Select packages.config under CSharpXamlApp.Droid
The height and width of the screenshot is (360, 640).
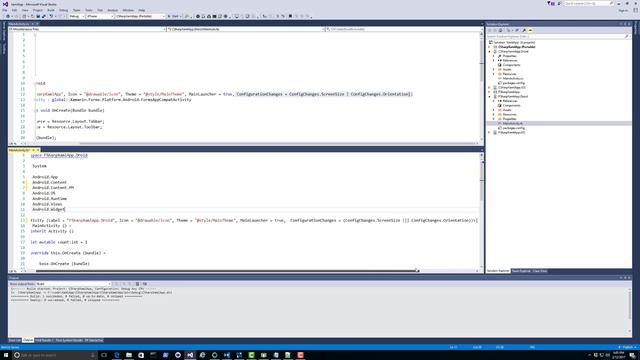tap(513, 83)
